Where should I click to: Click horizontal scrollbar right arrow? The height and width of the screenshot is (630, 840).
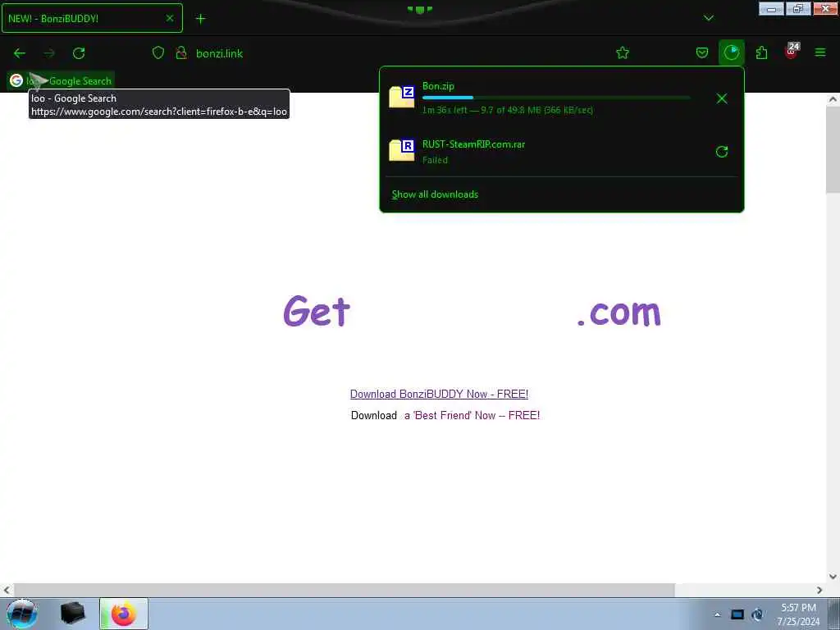click(x=819, y=590)
